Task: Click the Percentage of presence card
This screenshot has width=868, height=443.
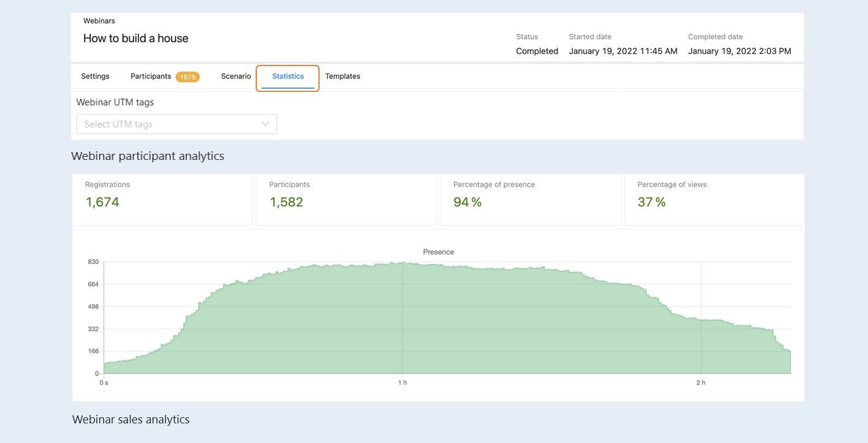Action: point(530,200)
